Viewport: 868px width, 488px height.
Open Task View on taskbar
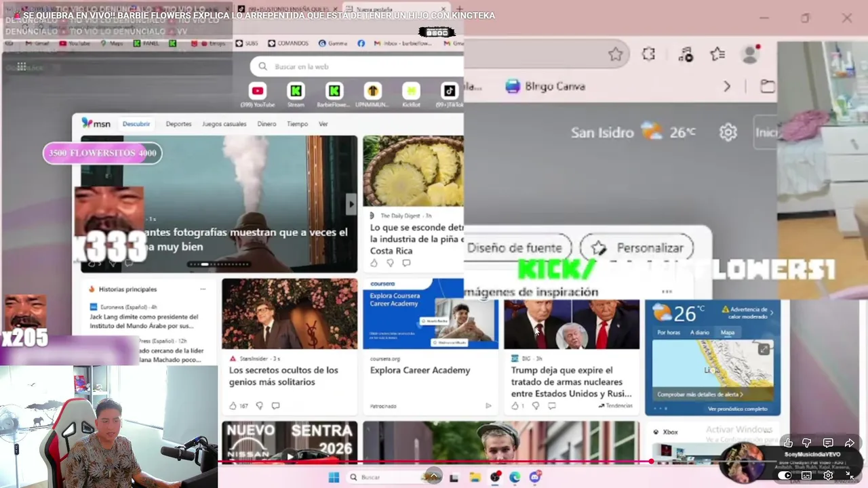454,477
